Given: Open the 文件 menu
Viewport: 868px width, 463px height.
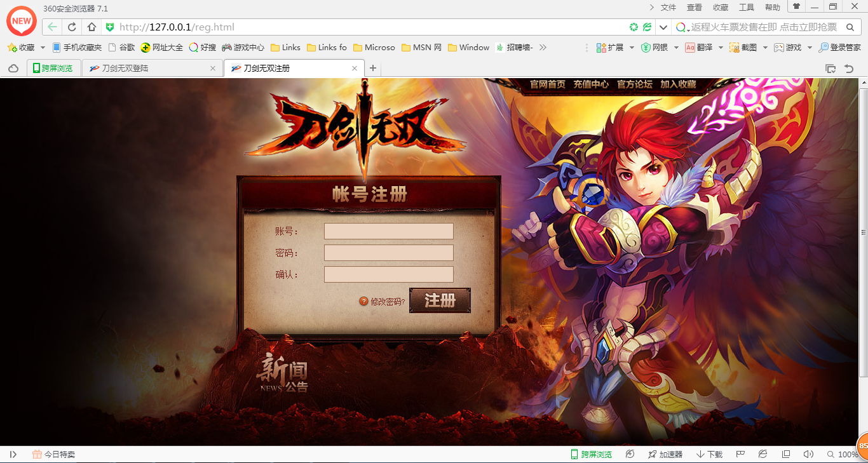Looking at the screenshot, I should click(x=668, y=8).
